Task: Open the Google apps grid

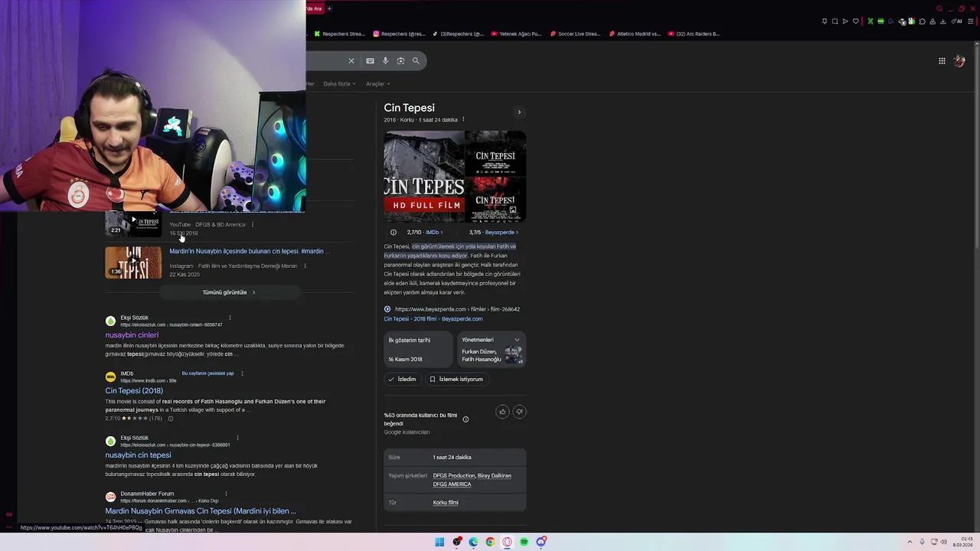Action: click(942, 61)
